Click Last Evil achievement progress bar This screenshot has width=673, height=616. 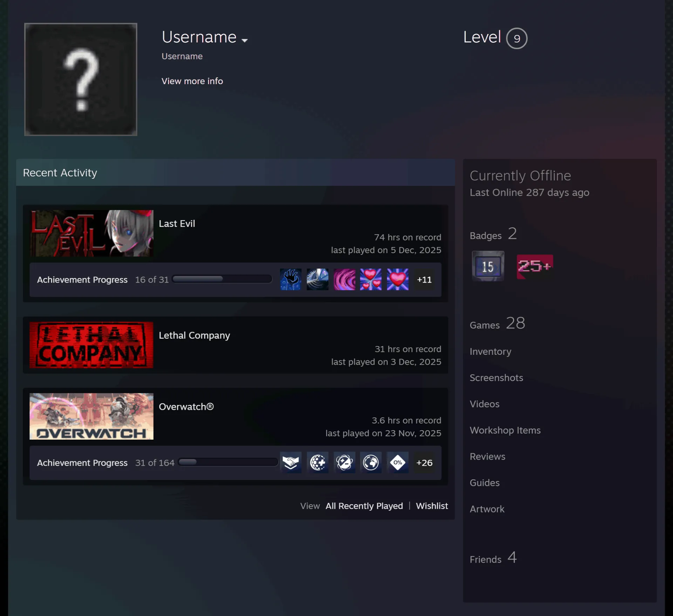click(x=222, y=279)
